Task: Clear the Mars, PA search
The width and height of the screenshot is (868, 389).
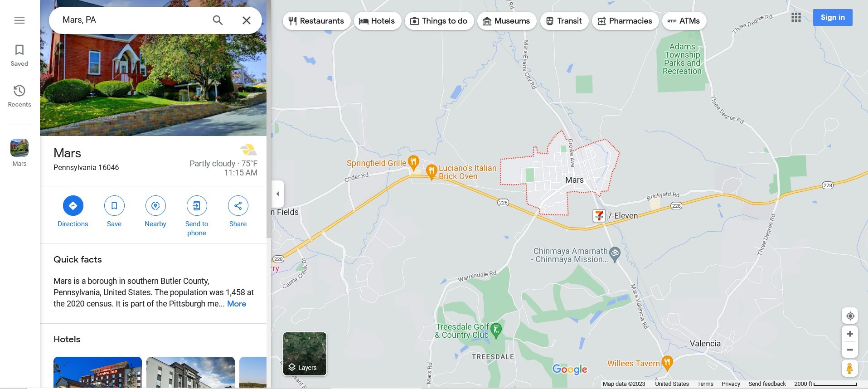Action: tap(247, 20)
